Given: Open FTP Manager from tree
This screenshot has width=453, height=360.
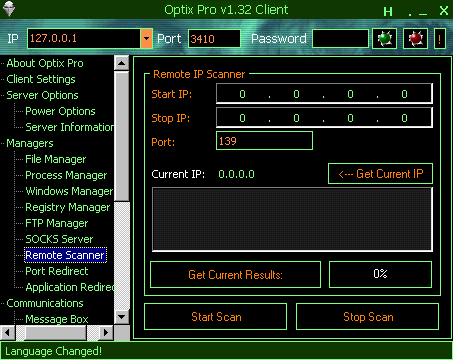Looking at the screenshot, I should [x=57, y=223].
